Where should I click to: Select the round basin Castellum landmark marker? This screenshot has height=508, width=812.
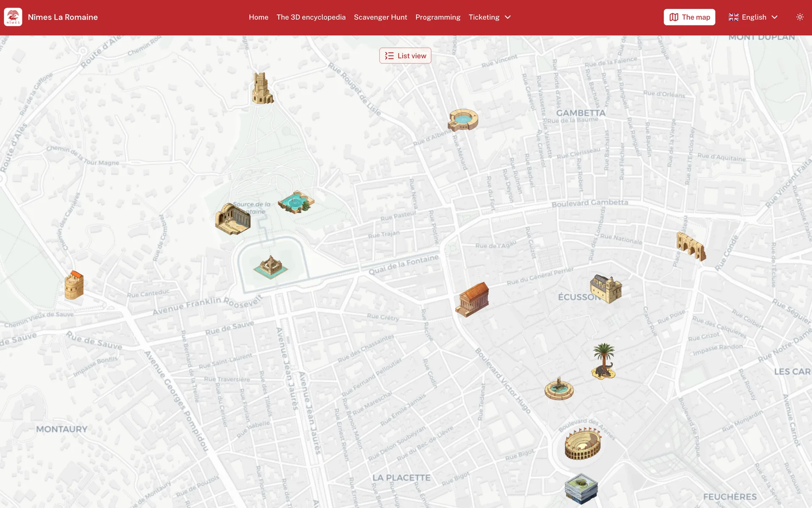pos(463,120)
